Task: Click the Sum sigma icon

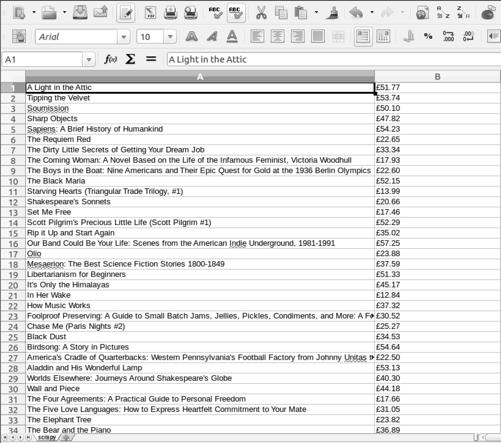Action: (130, 59)
